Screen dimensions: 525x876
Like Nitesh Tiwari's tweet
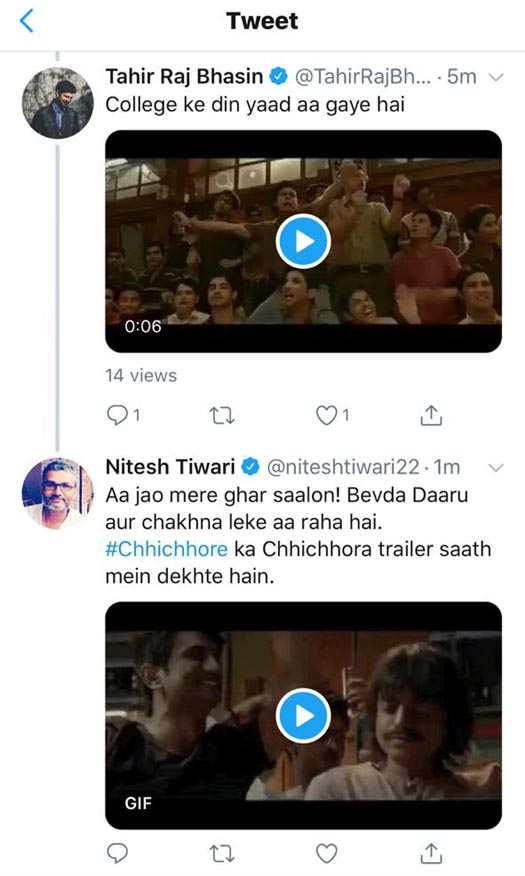pyautogui.click(x=327, y=853)
